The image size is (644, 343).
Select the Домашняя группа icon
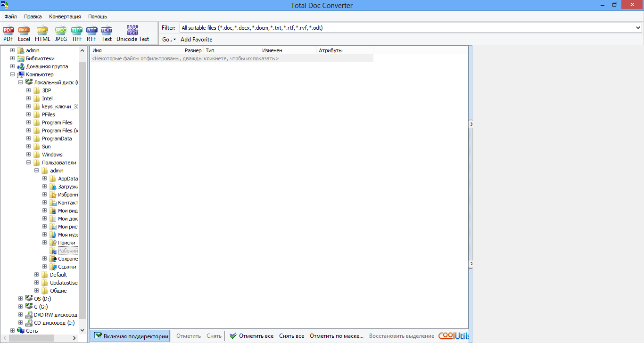point(21,66)
